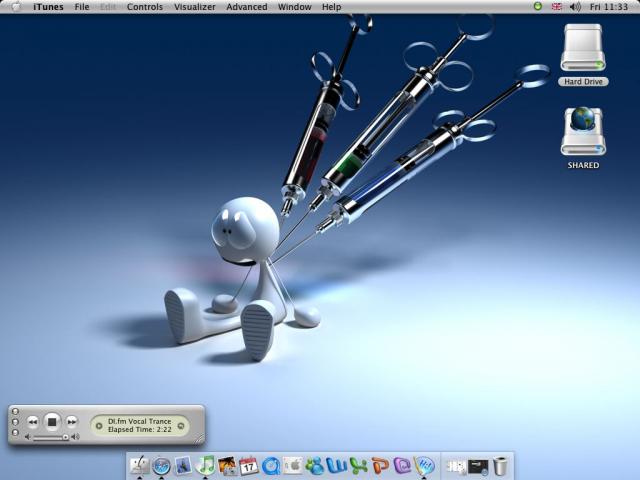Open the File menu
The width and height of the screenshot is (640, 480).
(82, 7)
